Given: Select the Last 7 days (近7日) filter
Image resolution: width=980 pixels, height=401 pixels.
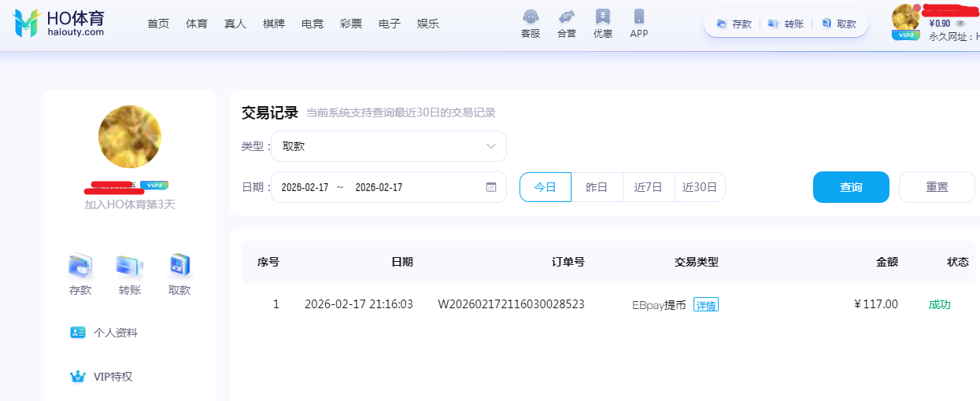Looking at the screenshot, I should pos(649,187).
